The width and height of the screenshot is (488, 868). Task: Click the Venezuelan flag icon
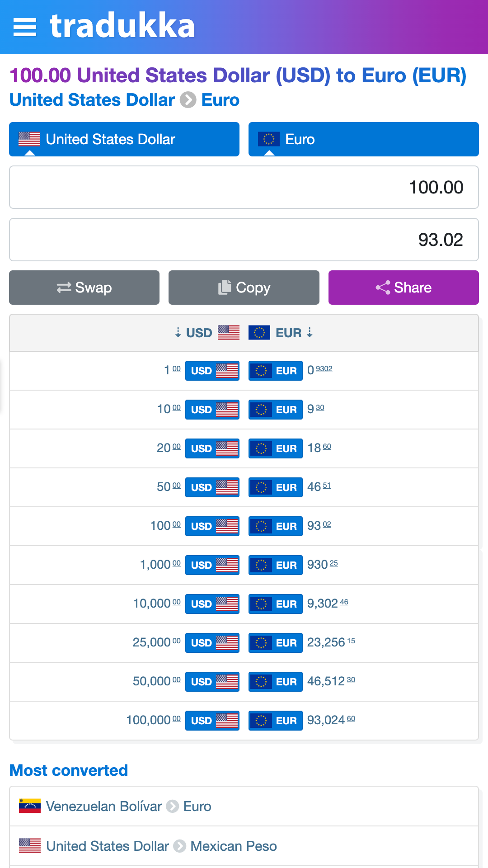(30, 806)
